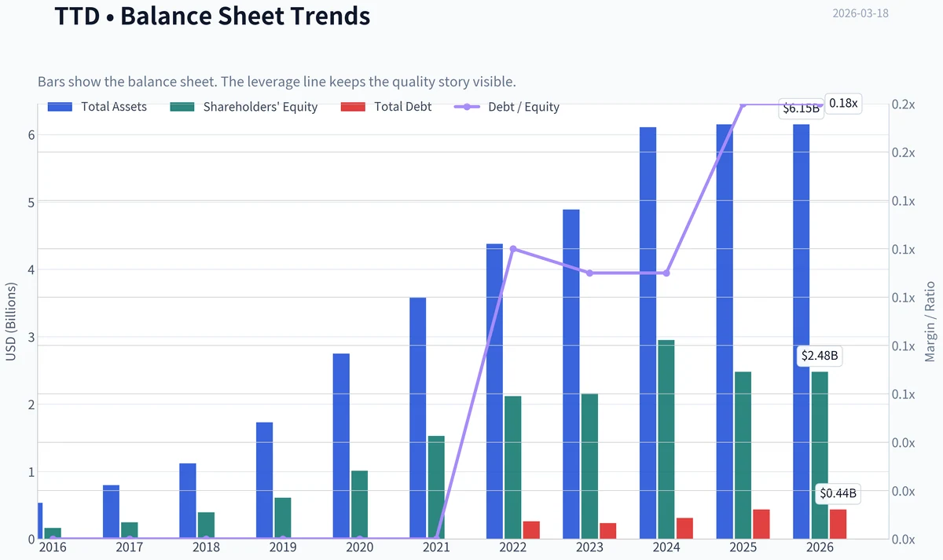Click the 2021 Total Assets bar

pos(417,418)
